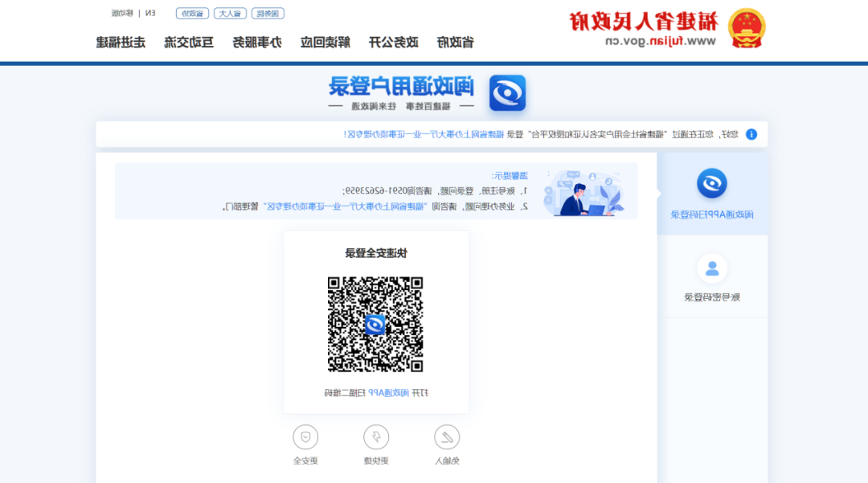Click the blue info icon in the notice bar

[751, 134]
